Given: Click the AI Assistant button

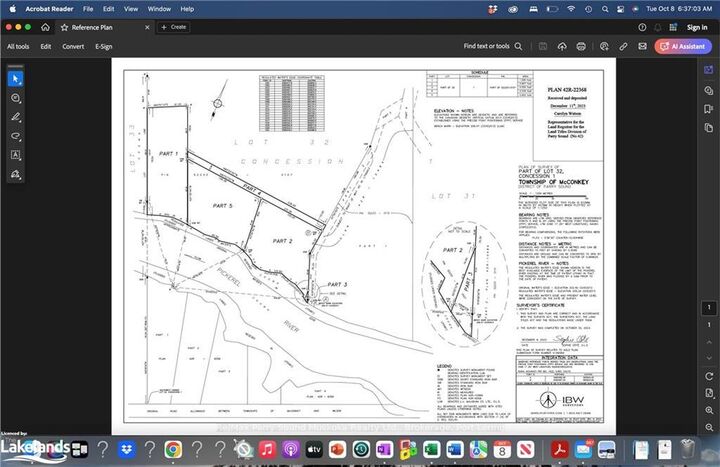Looking at the screenshot, I should tap(683, 46).
